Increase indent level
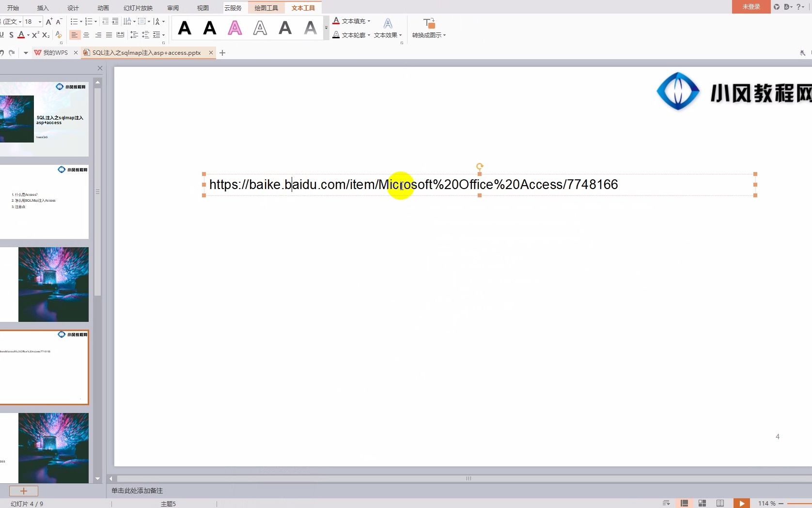 pyautogui.click(x=115, y=21)
